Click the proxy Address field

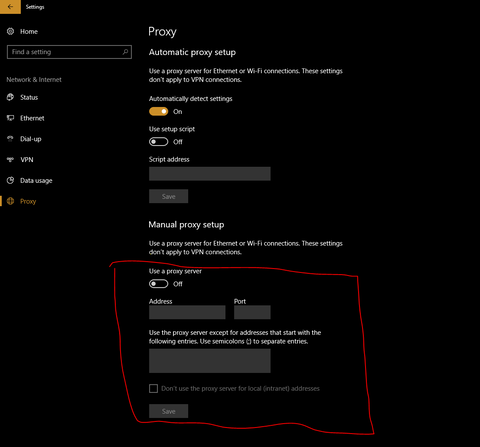pyautogui.click(x=187, y=312)
